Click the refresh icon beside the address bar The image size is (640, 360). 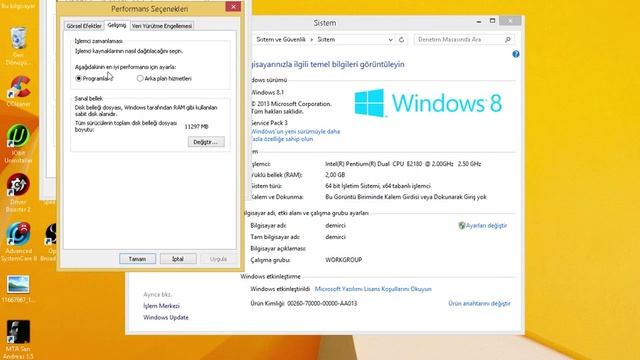coord(402,40)
